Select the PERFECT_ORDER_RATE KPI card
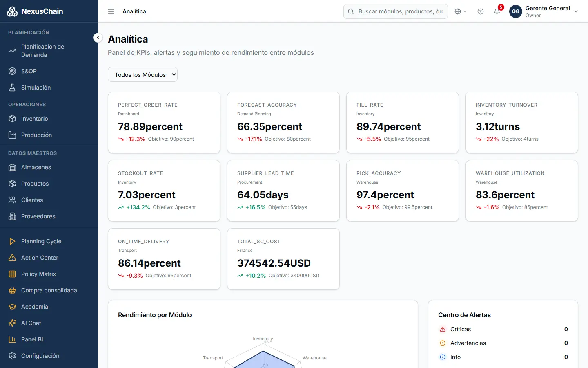This screenshot has width=588, height=368. pos(164,123)
